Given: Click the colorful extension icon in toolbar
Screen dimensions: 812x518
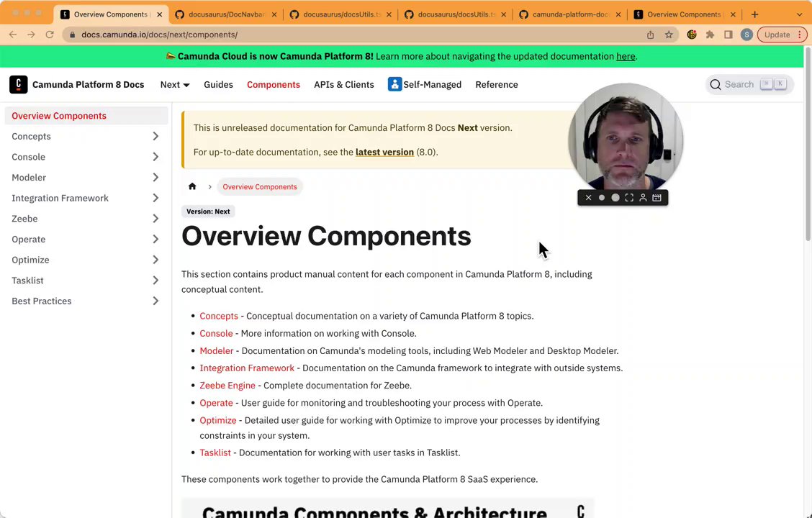Looking at the screenshot, I should (692, 35).
